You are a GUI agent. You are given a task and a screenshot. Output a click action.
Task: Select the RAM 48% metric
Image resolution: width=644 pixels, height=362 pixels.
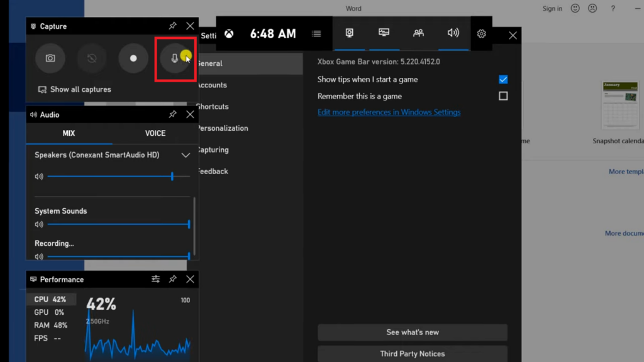click(x=52, y=325)
